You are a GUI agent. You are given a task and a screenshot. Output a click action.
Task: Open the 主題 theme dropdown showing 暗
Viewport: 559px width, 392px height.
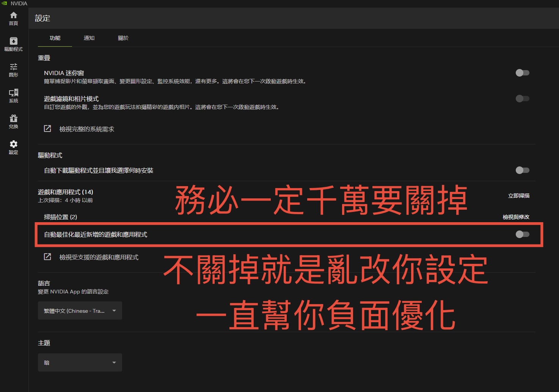pyautogui.click(x=80, y=362)
